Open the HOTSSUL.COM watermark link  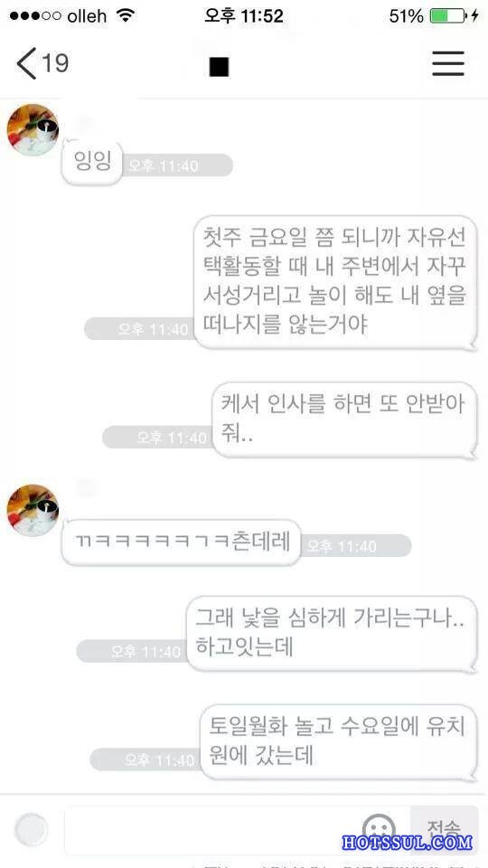coord(408,842)
